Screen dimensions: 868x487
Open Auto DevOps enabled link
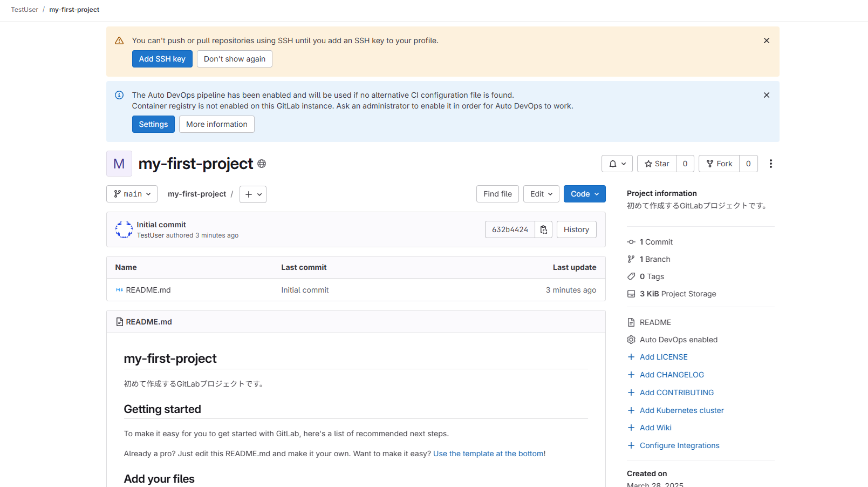click(x=678, y=340)
